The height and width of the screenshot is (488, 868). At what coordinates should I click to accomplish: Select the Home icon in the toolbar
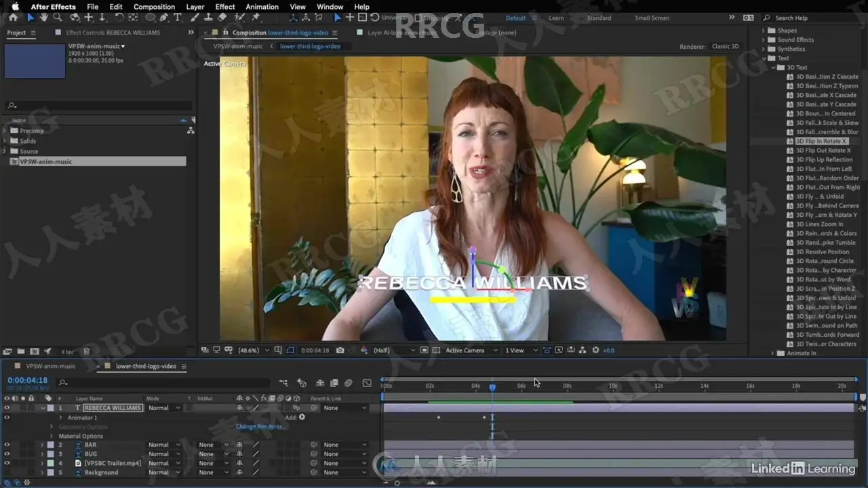13,18
